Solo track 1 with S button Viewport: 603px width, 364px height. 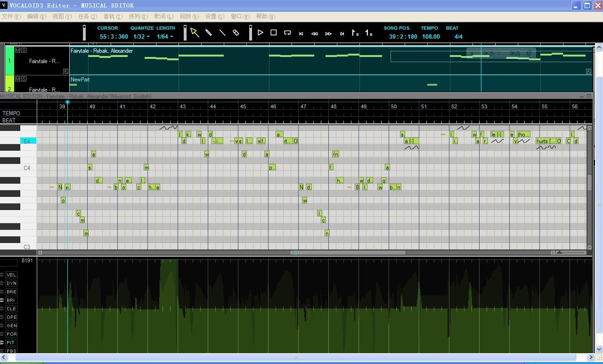pyautogui.click(x=24, y=50)
